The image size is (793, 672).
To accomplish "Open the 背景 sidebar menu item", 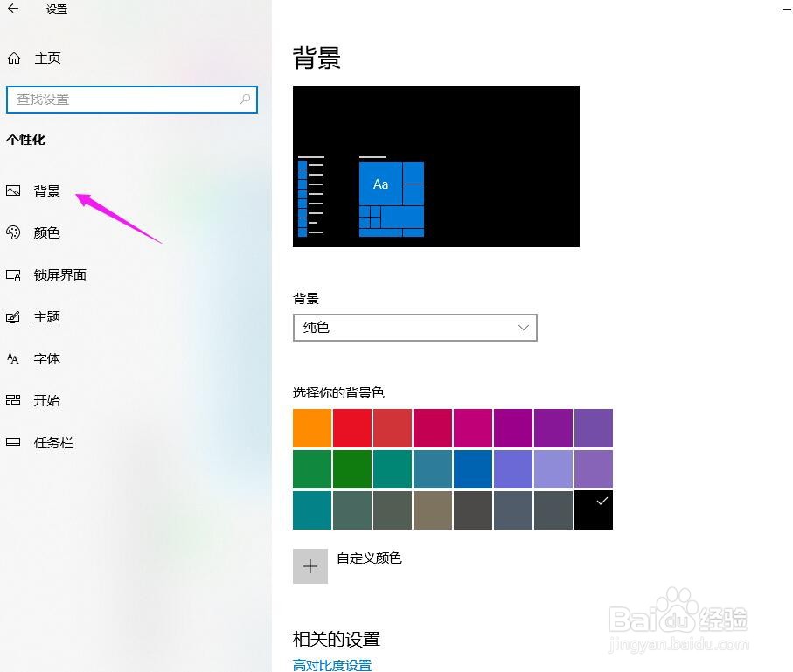I will coord(47,191).
